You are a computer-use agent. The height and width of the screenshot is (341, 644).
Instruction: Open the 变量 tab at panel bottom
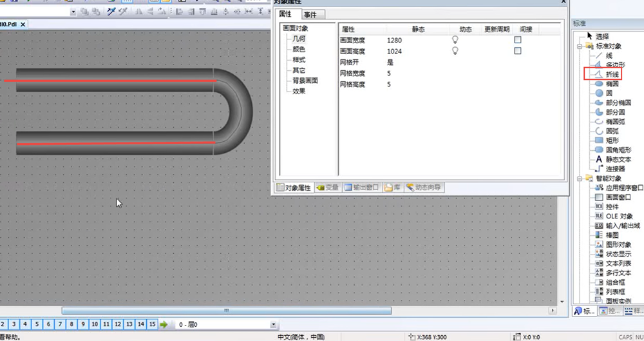click(327, 188)
